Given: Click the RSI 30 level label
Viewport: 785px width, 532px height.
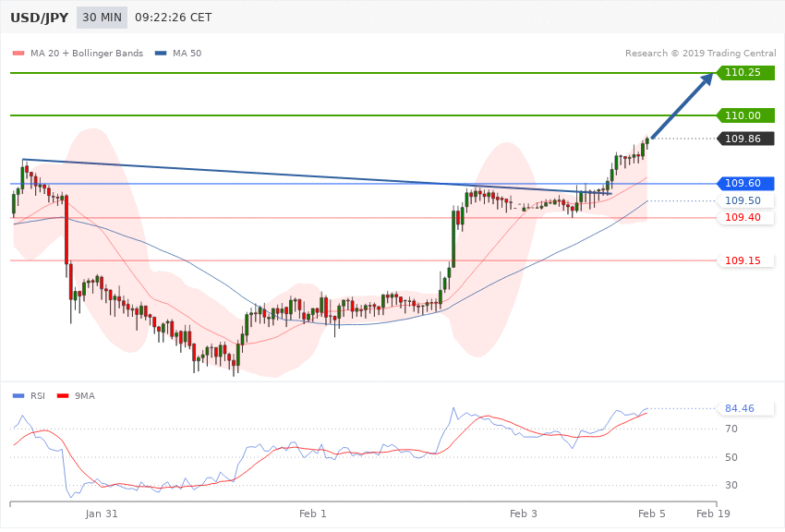Looking at the screenshot, I should (731, 485).
